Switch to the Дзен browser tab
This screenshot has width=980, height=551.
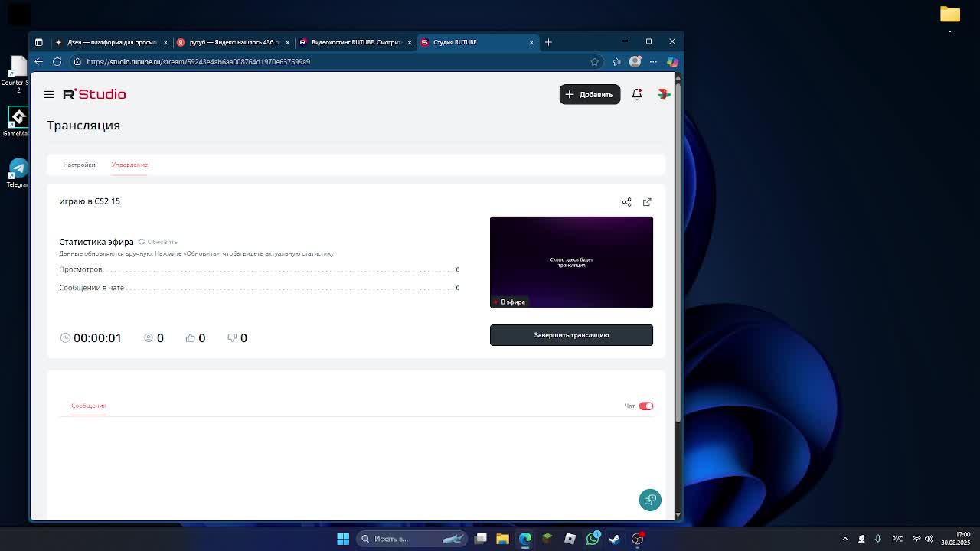(111, 42)
